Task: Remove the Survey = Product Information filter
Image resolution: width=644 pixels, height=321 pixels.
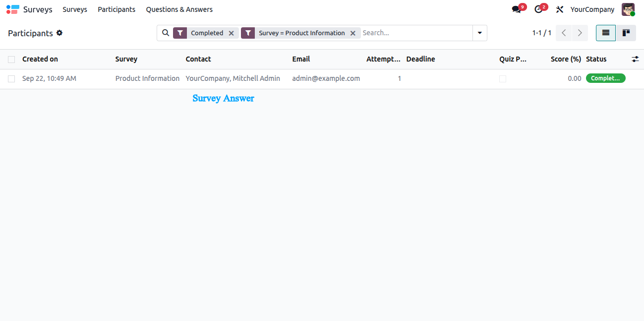Action: pos(353,33)
